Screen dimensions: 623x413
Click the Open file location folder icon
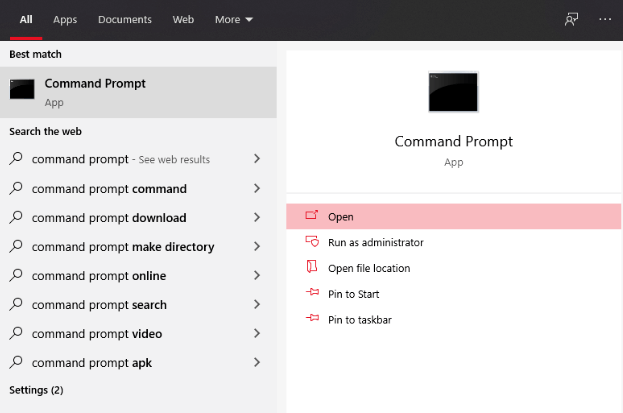click(x=310, y=268)
